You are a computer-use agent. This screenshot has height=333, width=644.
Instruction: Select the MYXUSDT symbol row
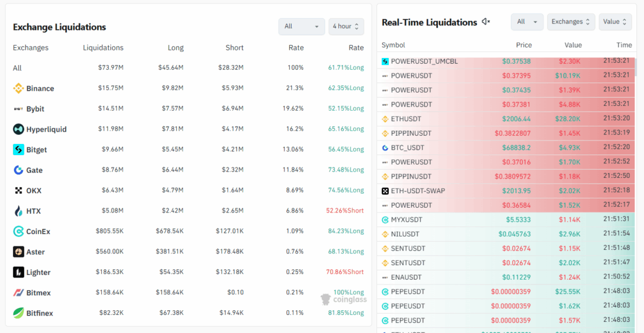coord(506,220)
